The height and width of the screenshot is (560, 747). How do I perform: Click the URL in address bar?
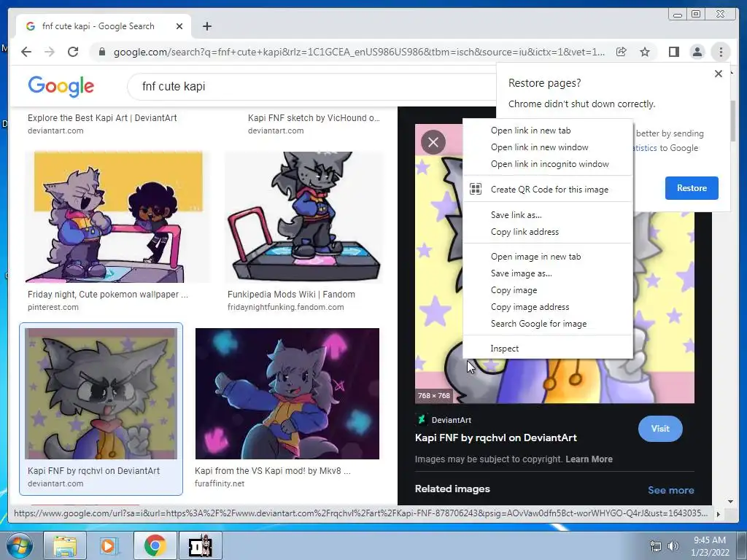coord(359,52)
